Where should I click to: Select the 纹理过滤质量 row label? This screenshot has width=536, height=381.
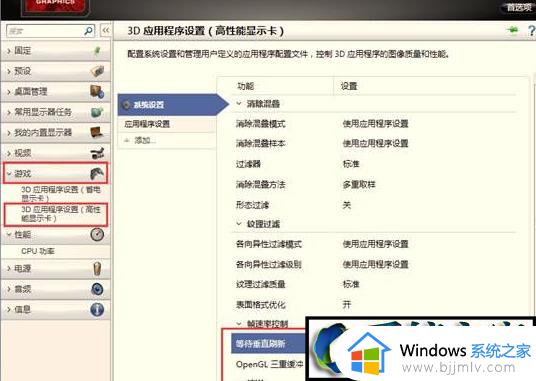coord(260,284)
